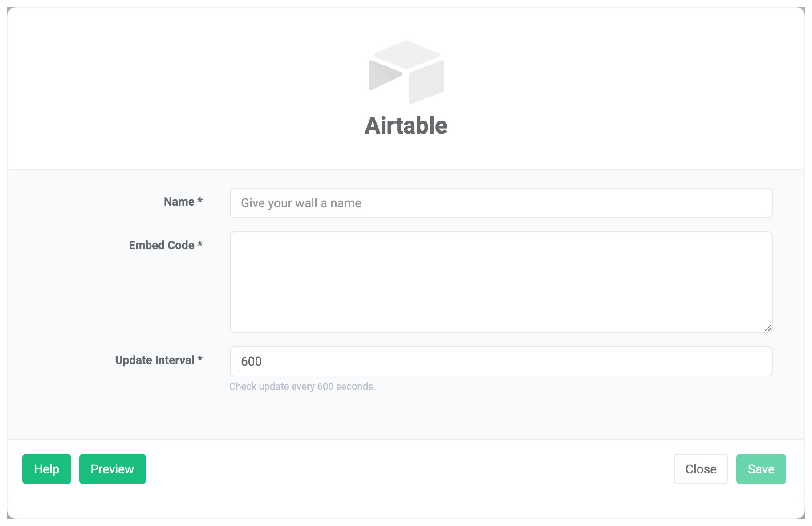
Task: Close the Airtable dialog
Action: point(701,469)
